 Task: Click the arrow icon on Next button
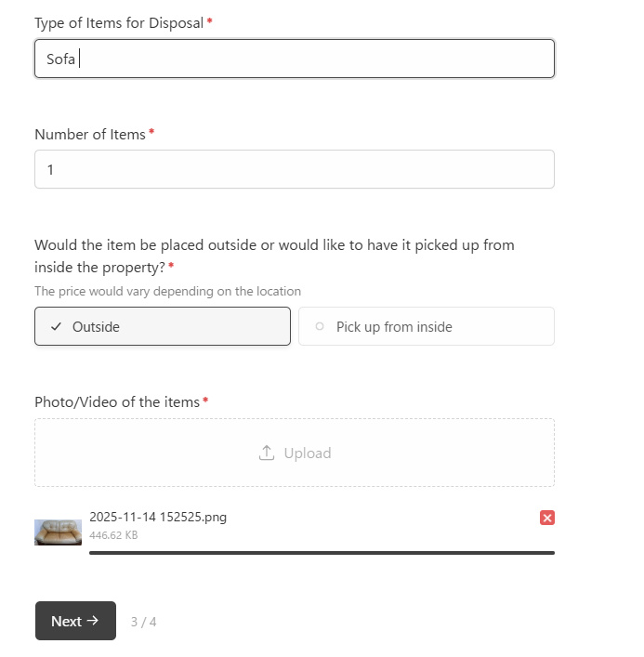[92, 621]
